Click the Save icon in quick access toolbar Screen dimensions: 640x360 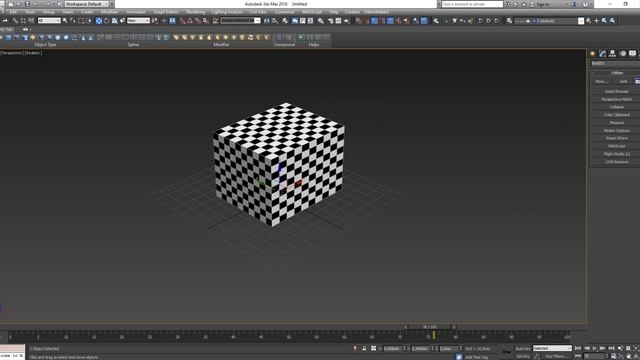tap(27, 4)
